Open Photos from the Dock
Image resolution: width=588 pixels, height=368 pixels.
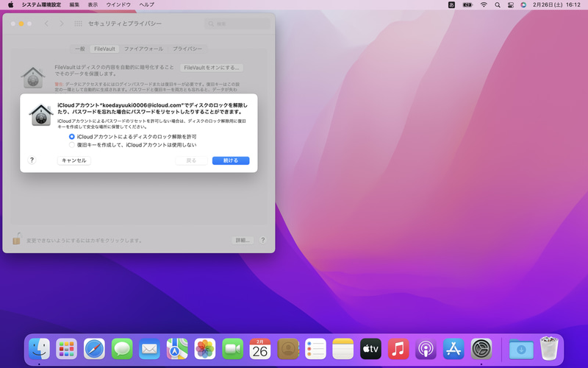[205, 349]
